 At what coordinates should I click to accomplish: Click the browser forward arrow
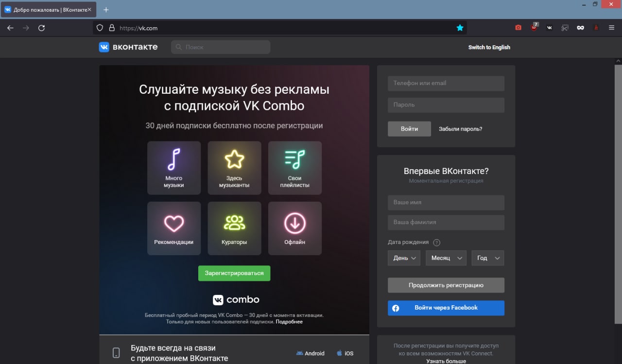pyautogui.click(x=26, y=28)
